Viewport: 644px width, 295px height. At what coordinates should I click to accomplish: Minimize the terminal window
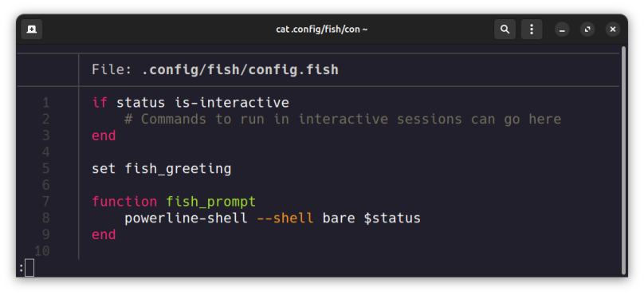pos(562,29)
